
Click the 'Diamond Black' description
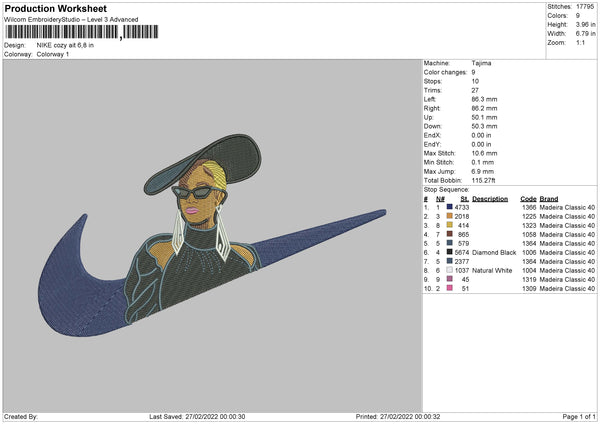coord(494,253)
